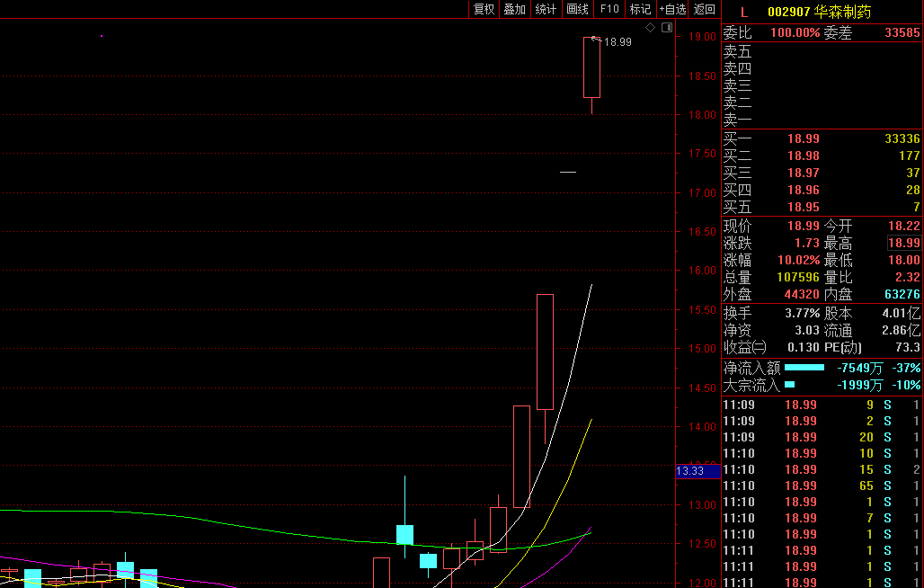Click the 标记 mark button
The image size is (924, 588).
point(640,9)
